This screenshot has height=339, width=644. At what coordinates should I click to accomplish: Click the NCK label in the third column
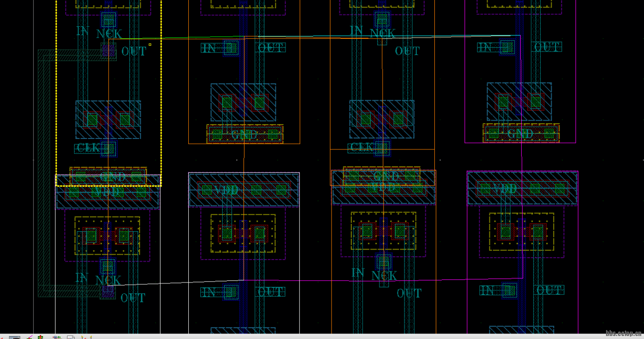[384, 32]
